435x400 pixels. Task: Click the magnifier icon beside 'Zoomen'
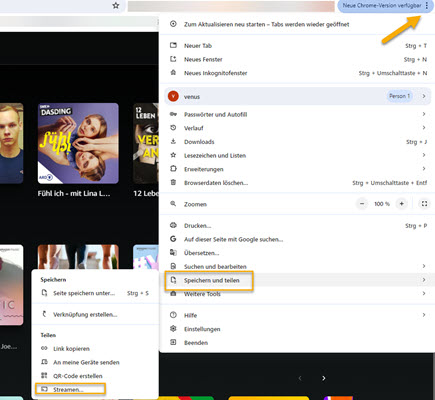coord(173,204)
